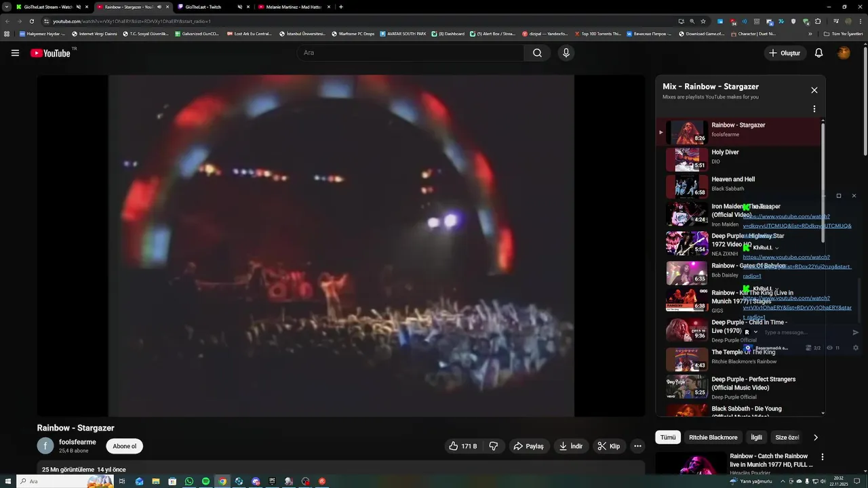Unmute the GioTheLast Stream Kick tab
Screen dimensions: 868x488
[79, 7]
